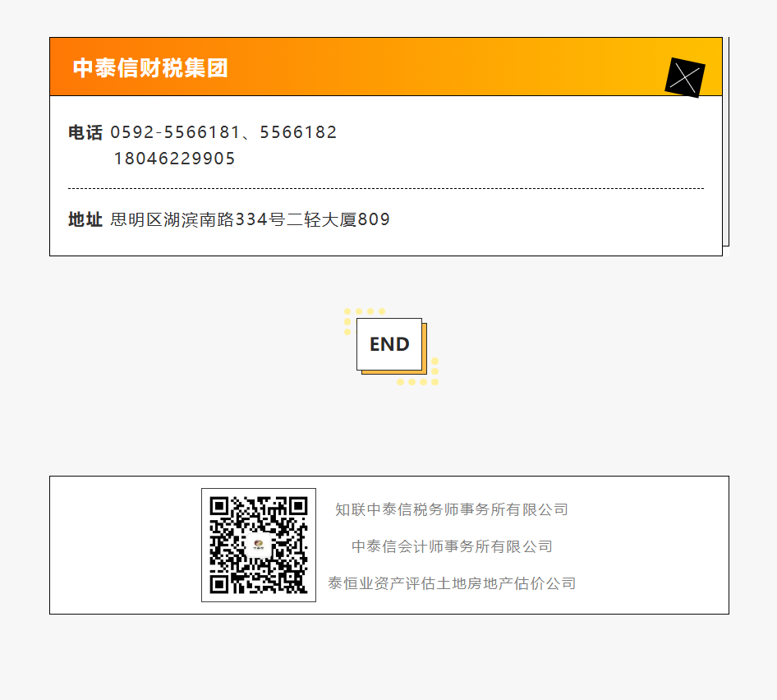This screenshot has width=777, height=700.
Task: Click 中泰信会计师事务所有限公司 text
Action: pyautogui.click(x=452, y=546)
